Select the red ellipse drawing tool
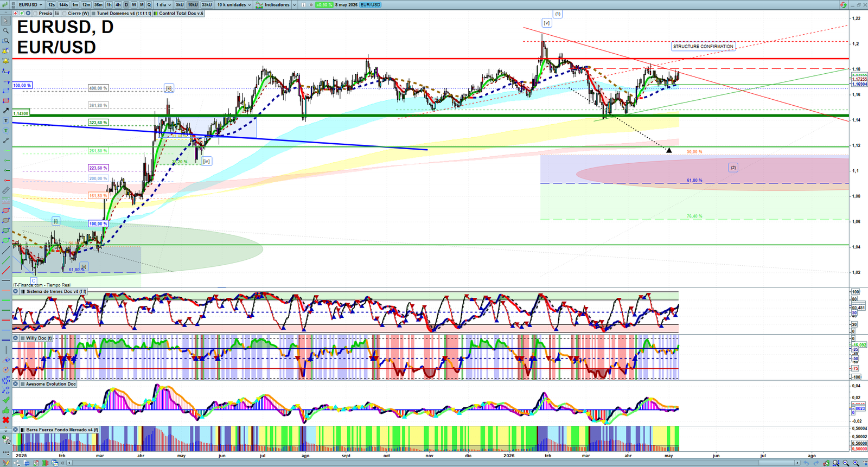 tap(5, 210)
